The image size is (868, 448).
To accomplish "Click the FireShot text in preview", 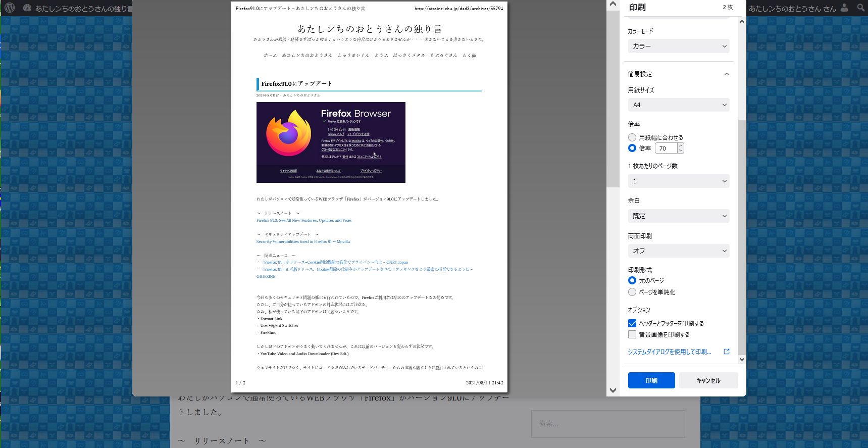I will tap(268, 332).
